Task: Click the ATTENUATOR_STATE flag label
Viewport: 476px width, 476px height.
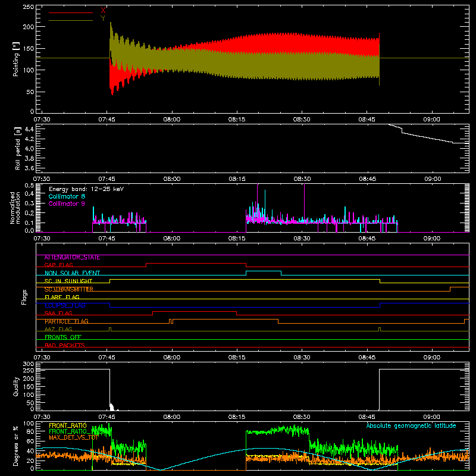Action: coord(72,258)
